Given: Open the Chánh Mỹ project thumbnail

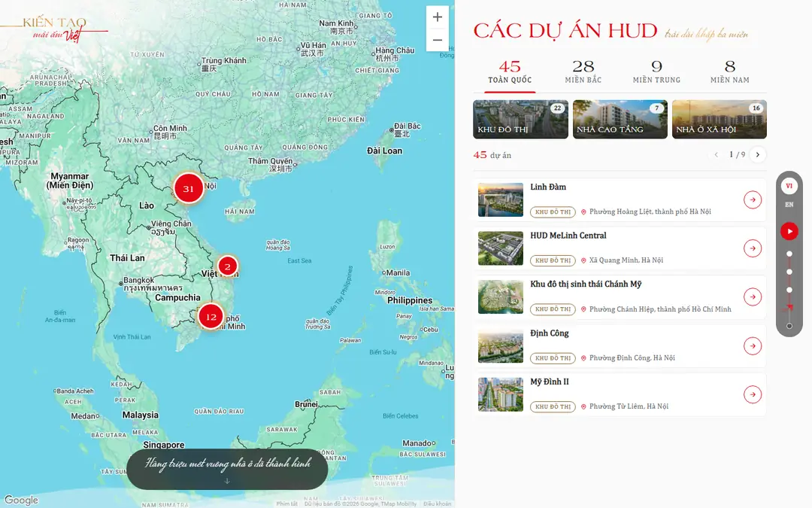Looking at the screenshot, I should (x=500, y=297).
